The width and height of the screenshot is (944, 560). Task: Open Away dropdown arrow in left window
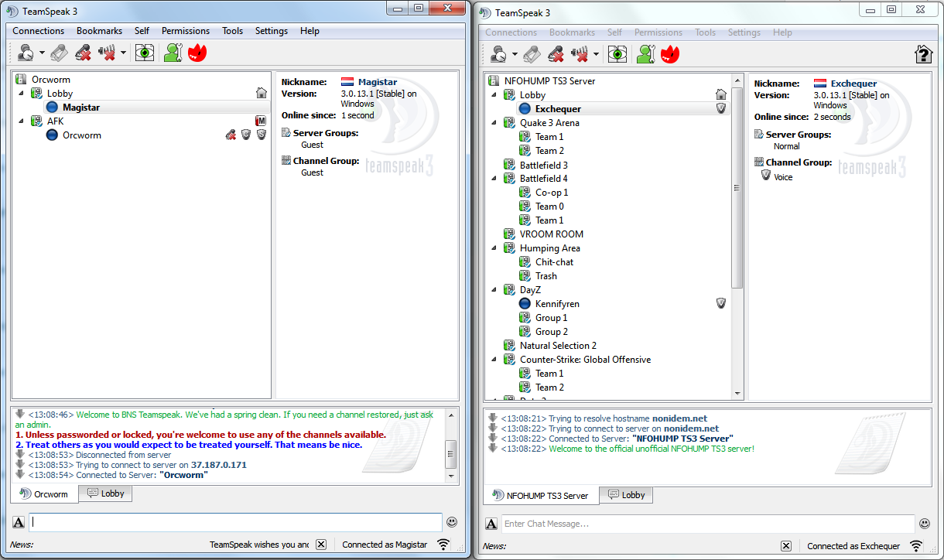pyautogui.click(x=42, y=53)
